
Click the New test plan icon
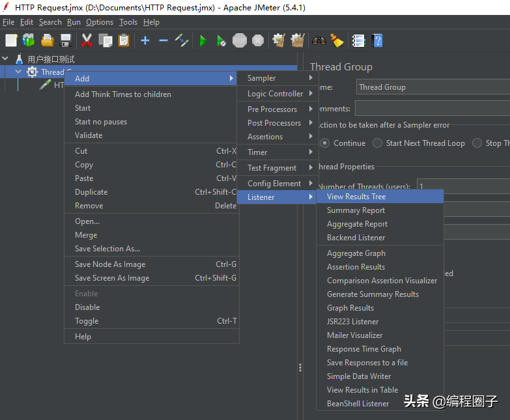click(11, 40)
